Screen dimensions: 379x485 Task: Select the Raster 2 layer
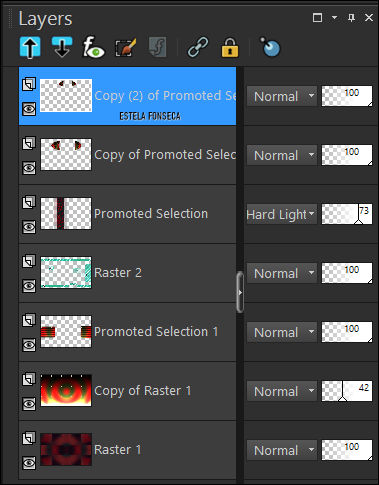[x=128, y=273]
